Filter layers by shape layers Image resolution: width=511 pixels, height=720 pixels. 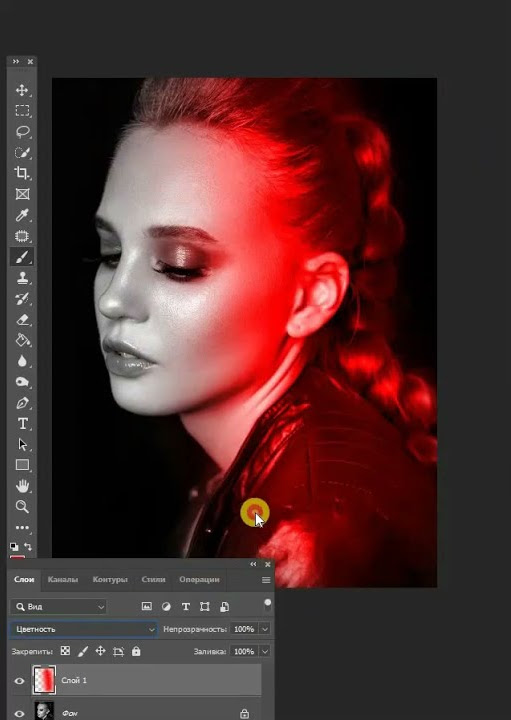[205, 607]
